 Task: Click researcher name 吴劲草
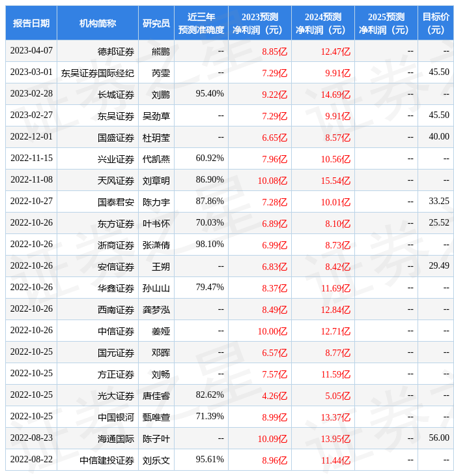pos(156,116)
